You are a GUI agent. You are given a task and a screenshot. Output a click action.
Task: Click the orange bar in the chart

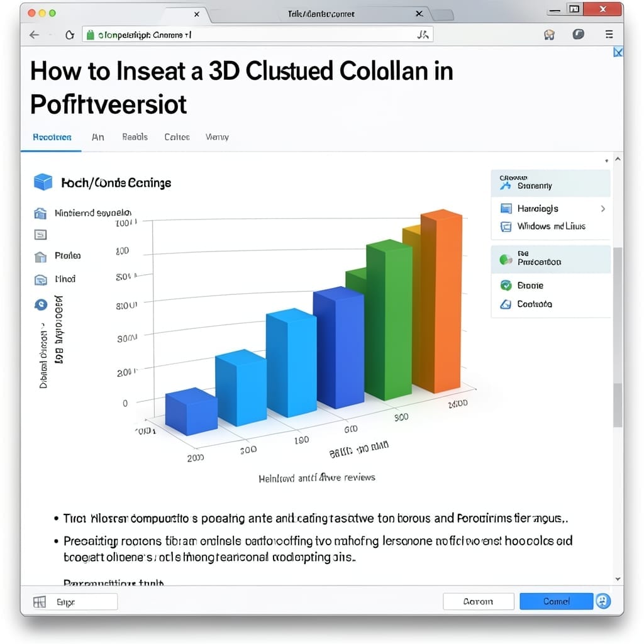[x=441, y=301]
